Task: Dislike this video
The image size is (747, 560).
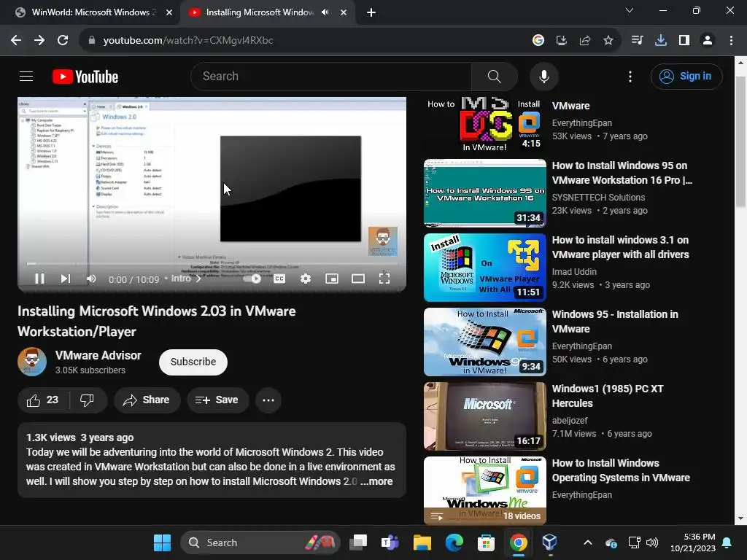Action: click(x=88, y=400)
